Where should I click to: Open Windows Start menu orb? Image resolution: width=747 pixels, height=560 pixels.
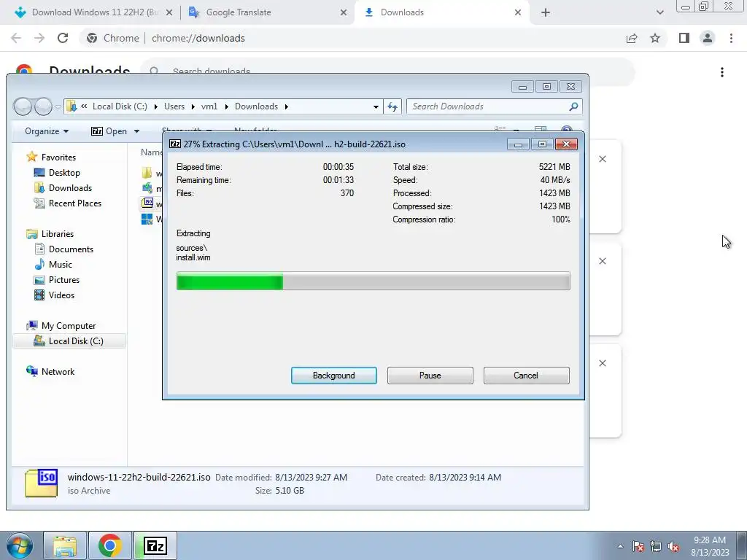(18, 545)
